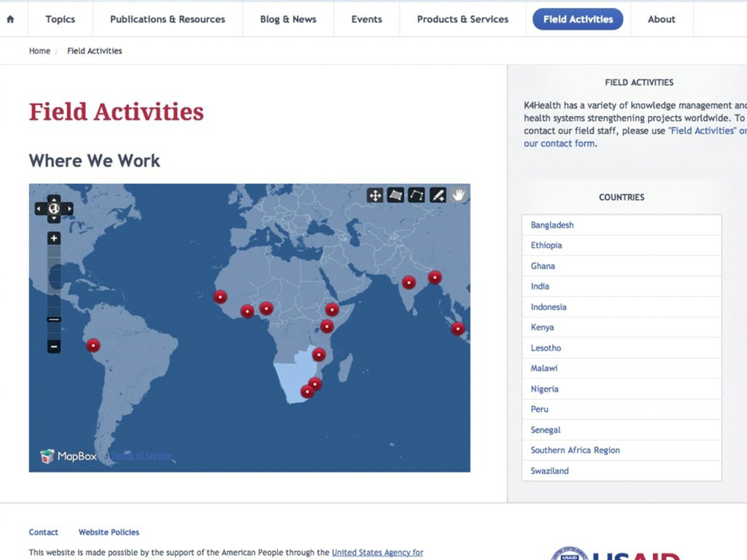Open the About menu
The image size is (747, 560).
click(661, 19)
